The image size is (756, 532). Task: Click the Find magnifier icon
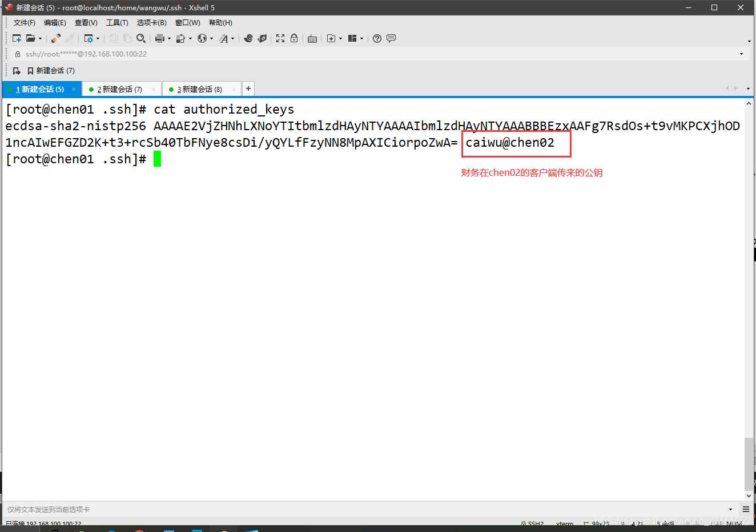[x=141, y=38]
